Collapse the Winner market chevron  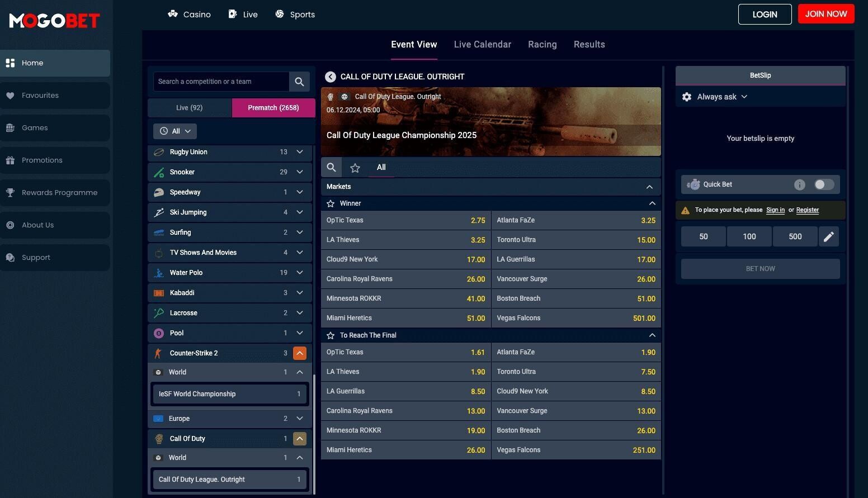[652, 203]
